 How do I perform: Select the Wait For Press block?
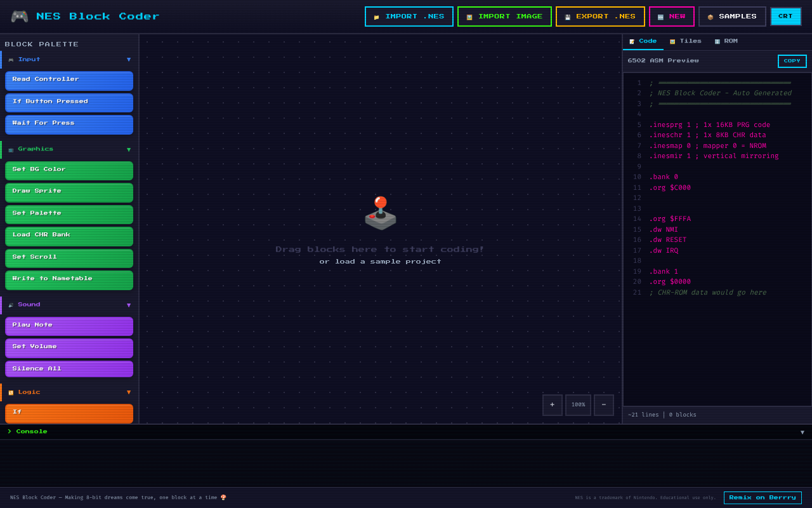click(x=69, y=124)
